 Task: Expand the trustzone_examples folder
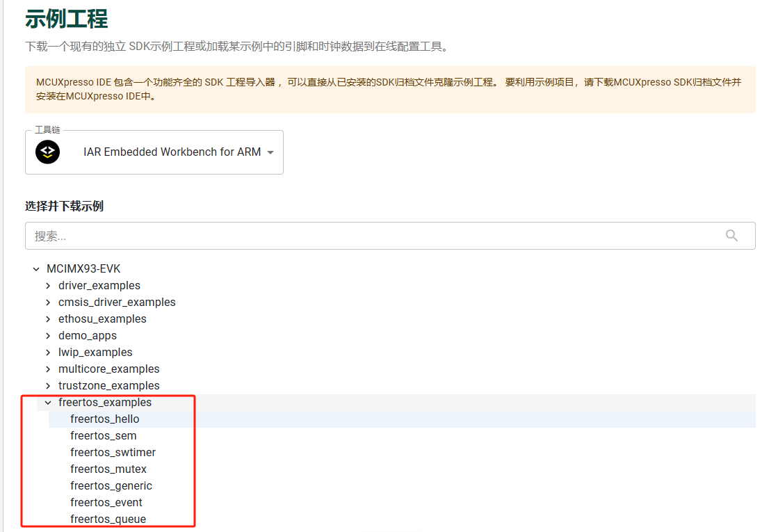[x=48, y=386]
